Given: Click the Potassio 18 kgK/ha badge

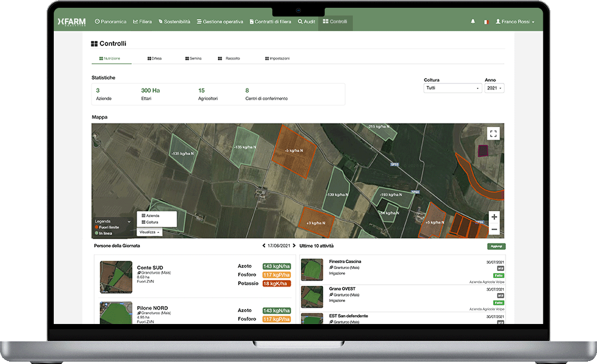Looking at the screenshot, I should coord(276,283).
